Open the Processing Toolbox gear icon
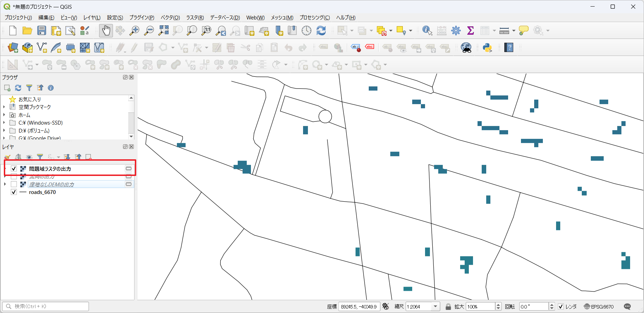644x313 pixels. coord(456,31)
